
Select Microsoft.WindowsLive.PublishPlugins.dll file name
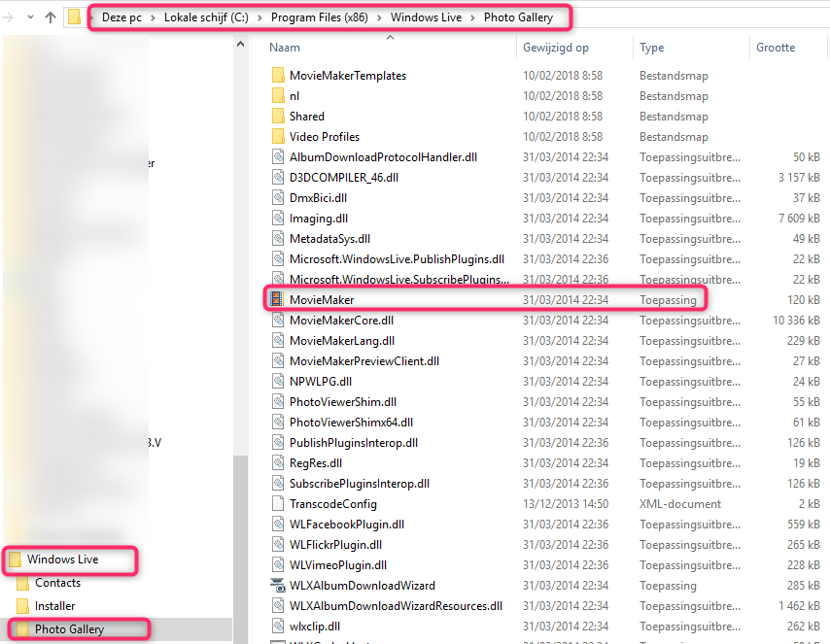[x=397, y=259]
